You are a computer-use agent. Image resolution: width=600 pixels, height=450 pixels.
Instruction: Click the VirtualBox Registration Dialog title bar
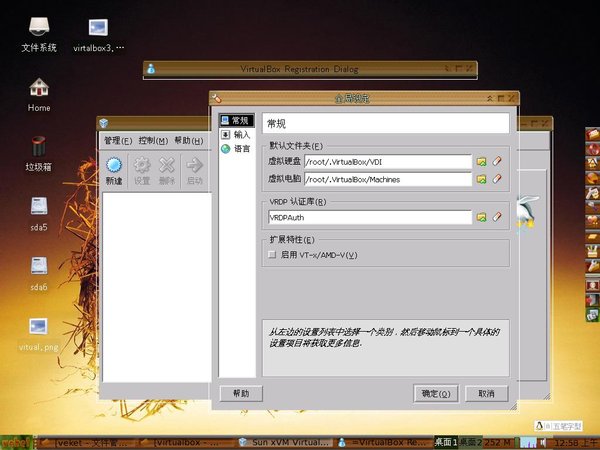pos(310,69)
